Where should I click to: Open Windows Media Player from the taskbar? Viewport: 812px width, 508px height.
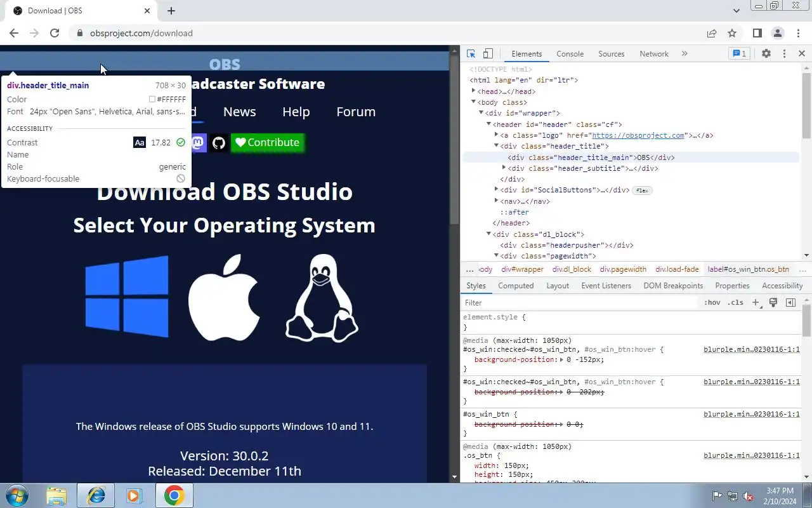[x=134, y=495]
